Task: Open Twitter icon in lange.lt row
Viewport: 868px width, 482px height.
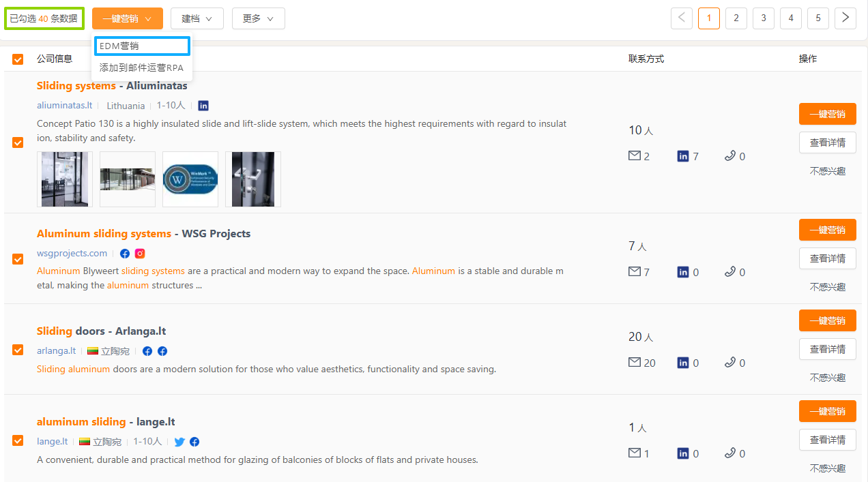Action: coord(179,442)
